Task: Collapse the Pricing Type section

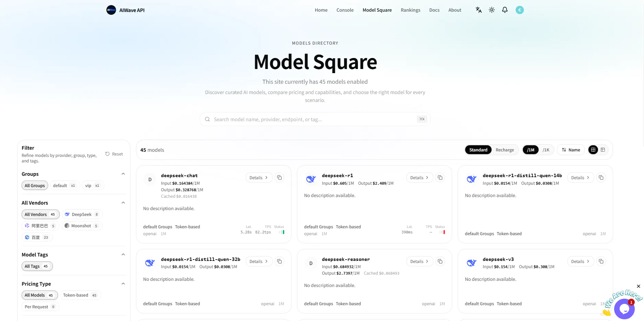Action: coord(123,284)
